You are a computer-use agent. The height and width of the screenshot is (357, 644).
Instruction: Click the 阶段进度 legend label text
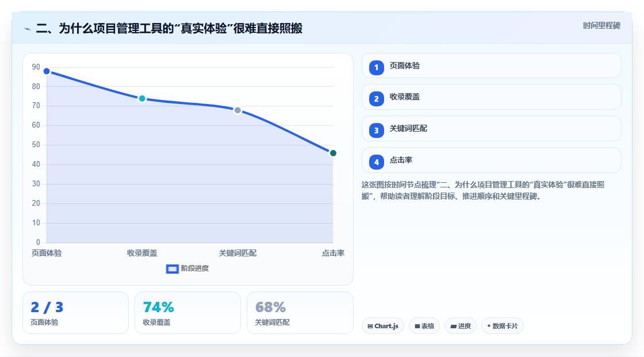coord(195,268)
